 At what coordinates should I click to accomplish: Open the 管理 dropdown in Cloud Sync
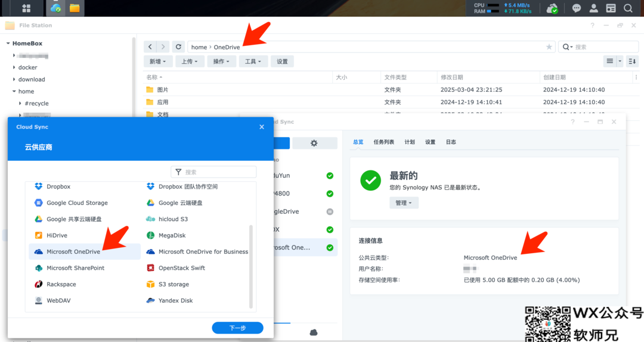coord(404,203)
